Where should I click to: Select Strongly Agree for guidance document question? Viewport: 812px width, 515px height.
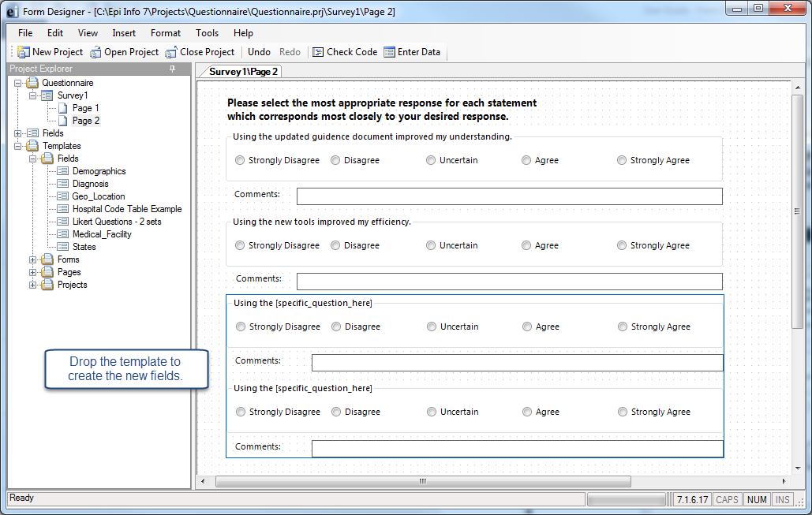point(622,160)
